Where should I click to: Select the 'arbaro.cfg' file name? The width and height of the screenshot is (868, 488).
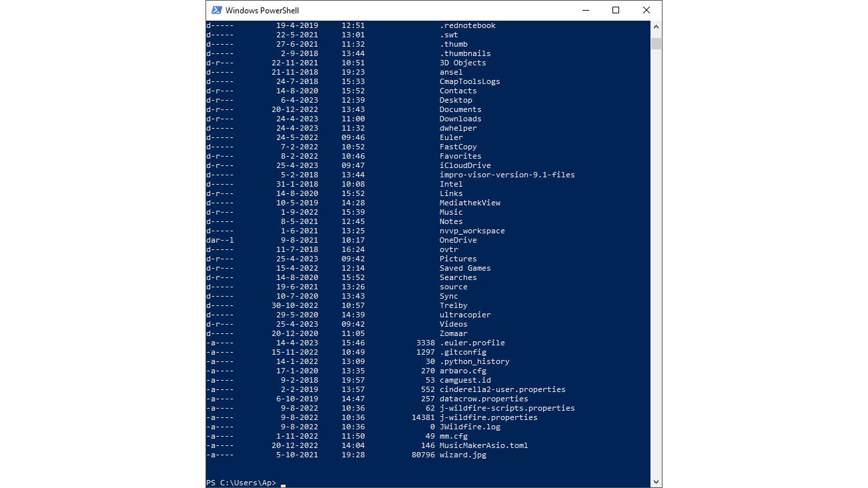pyautogui.click(x=463, y=371)
